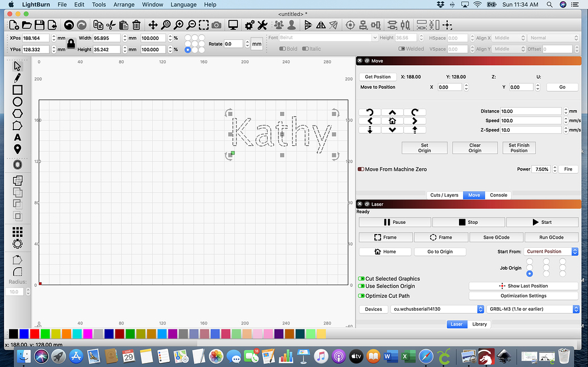The width and height of the screenshot is (588, 367).
Task: Turn off Optimize Cut Path
Action: (x=361, y=296)
